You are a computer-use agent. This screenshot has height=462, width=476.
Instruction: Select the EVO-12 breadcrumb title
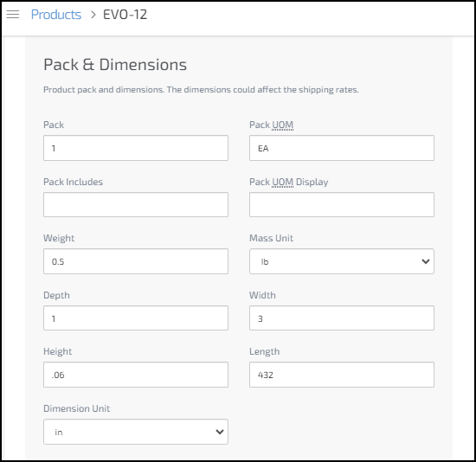125,15
